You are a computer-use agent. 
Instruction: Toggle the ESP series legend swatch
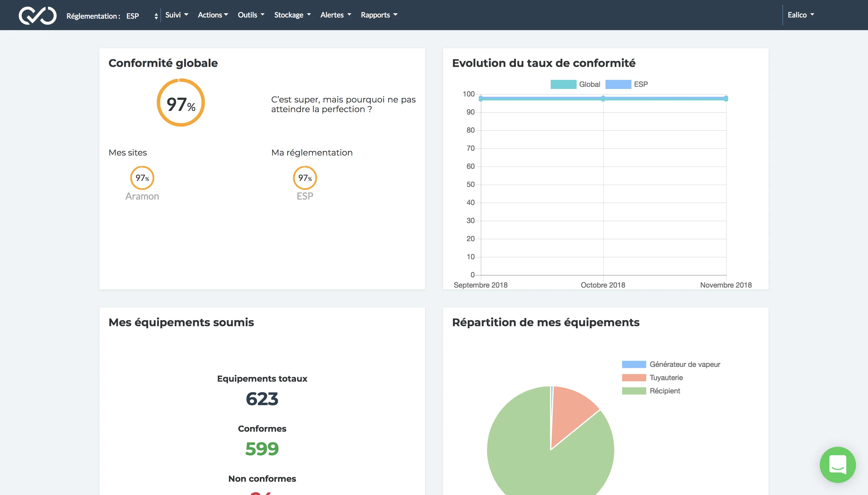click(x=618, y=84)
